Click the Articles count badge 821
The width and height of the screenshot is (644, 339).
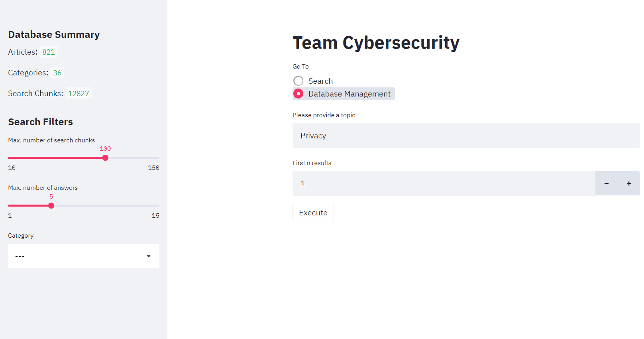[x=49, y=52]
